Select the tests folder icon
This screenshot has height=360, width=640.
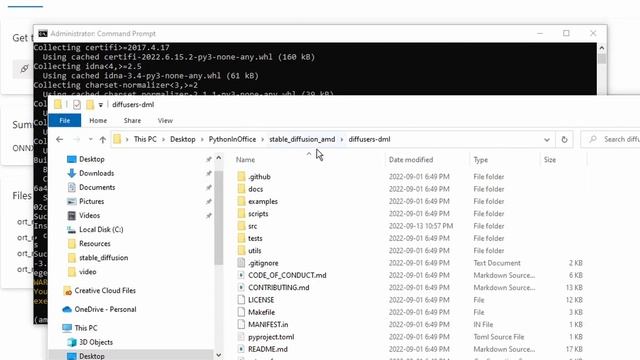241,238
